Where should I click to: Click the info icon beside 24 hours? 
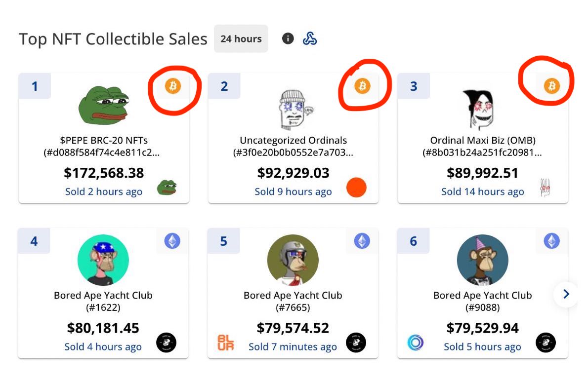tap(288, 38)
